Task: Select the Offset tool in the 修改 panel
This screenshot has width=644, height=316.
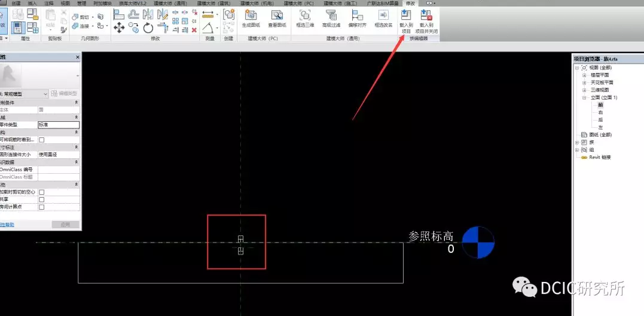Action: (x=133, y=15)
